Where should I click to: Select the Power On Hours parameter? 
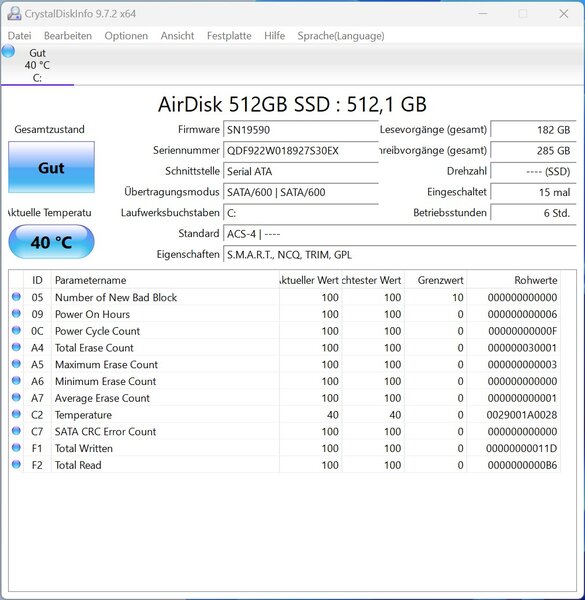click(x=92, y=314)
